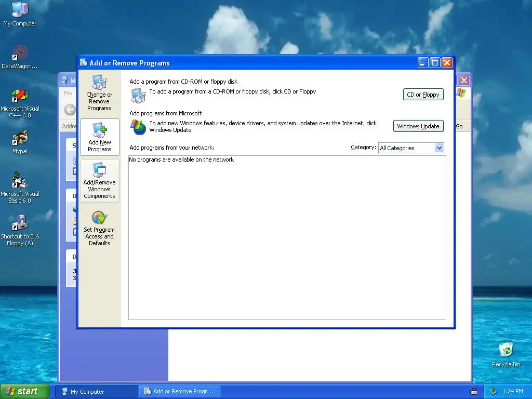Viewport: 532px width, 399px height.
Task: Click 'Add a program from CD-ROM or floppy disk' heading
Action: tap(183, 82)
